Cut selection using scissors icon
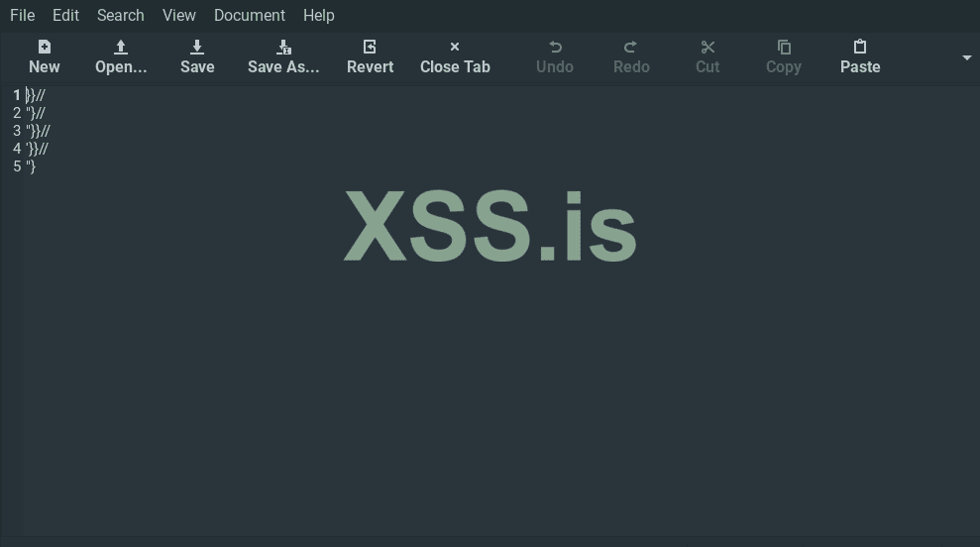 point(708,47)
